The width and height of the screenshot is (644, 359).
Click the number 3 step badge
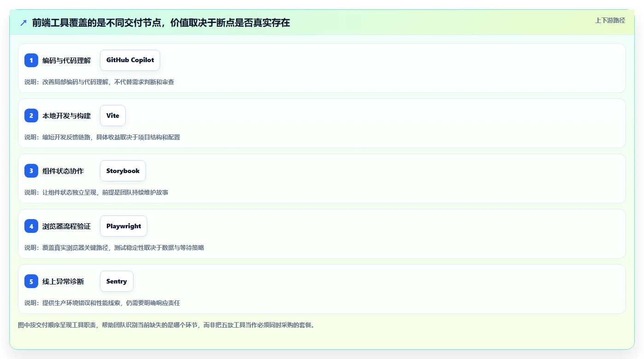point(31,171)
